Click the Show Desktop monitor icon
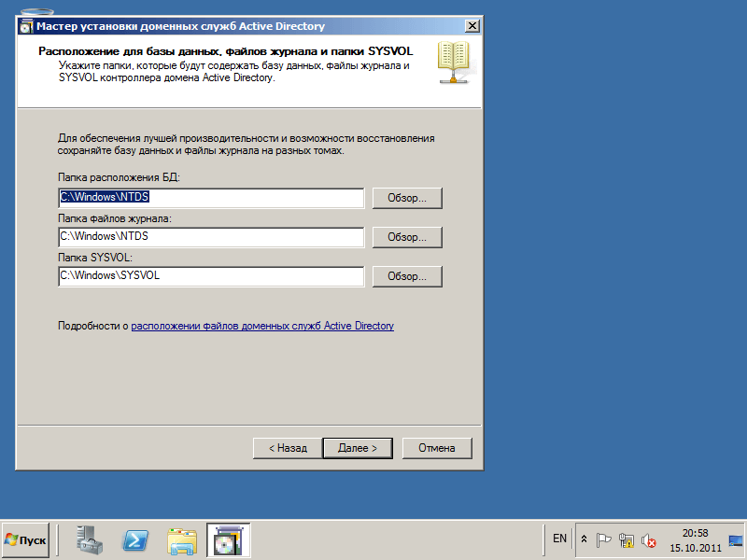 coord(736,540)
